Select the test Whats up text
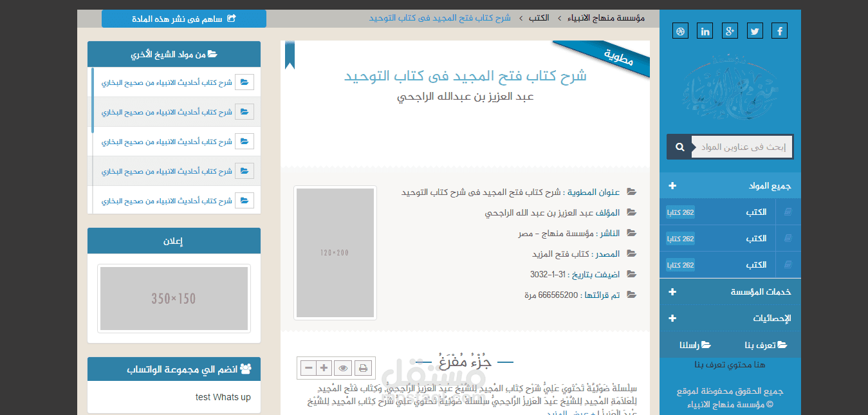This screenshot has height=415, width=868. click(x=223, y=398)
